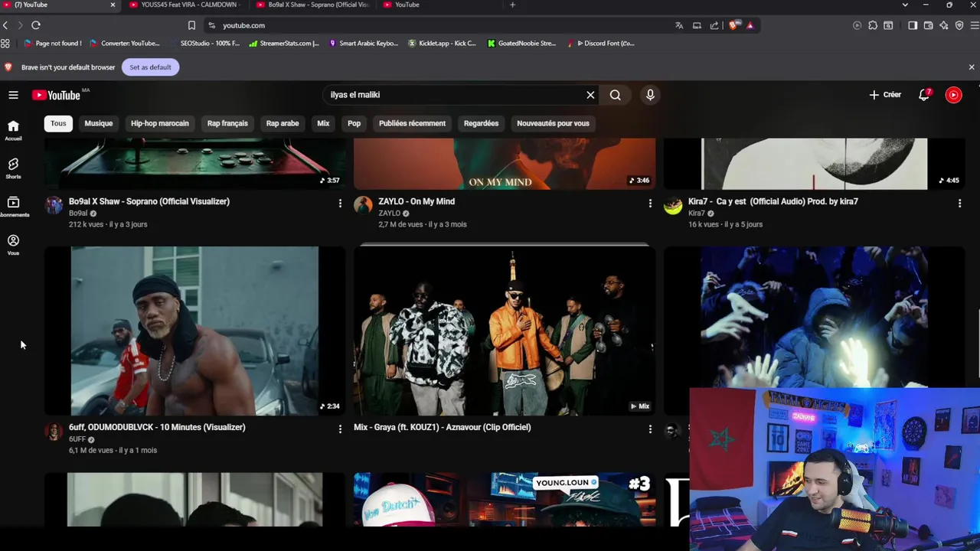Open the share page icon in address bar
Screen dimensions: 980x551
pos(714,25)
